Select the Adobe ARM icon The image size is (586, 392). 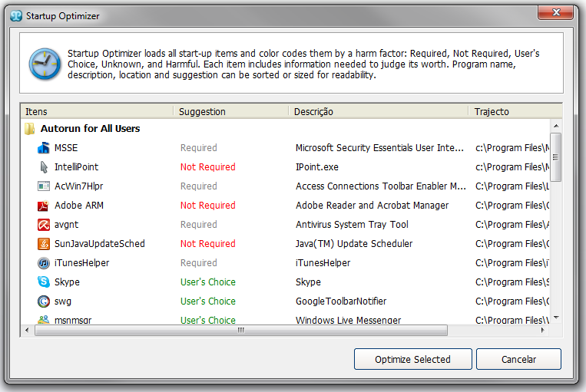click(44, 206)
